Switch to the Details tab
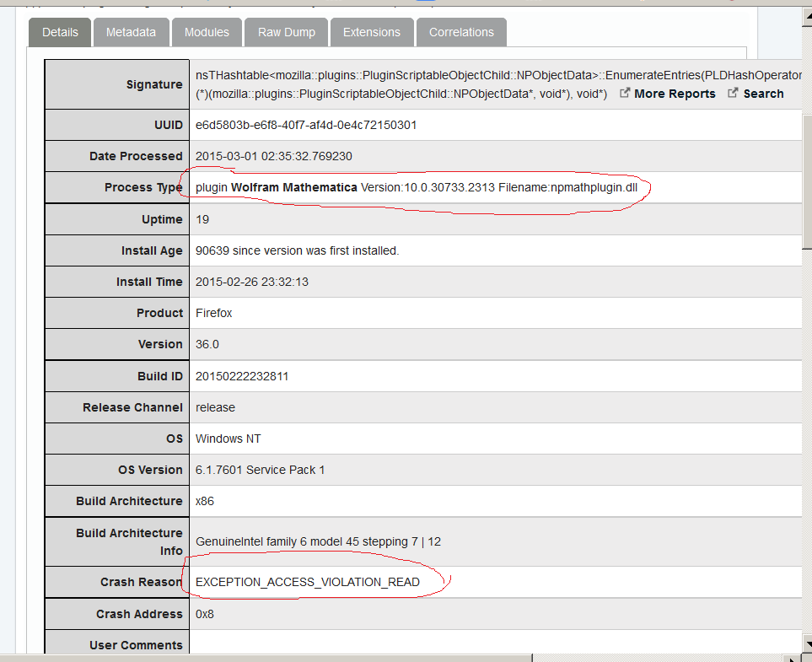Image resolution: width=812 pixels, height=662 pixels. coord(60,32)
